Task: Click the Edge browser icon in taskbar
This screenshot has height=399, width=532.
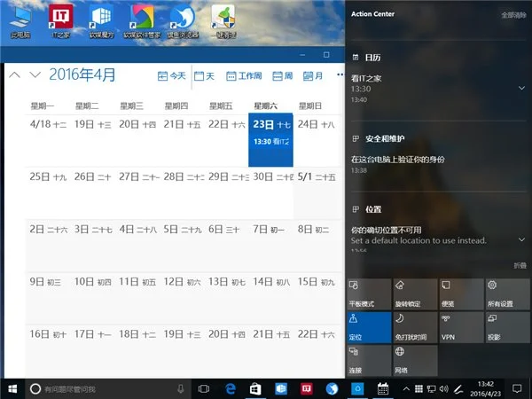Action: (x=230, y=388)
